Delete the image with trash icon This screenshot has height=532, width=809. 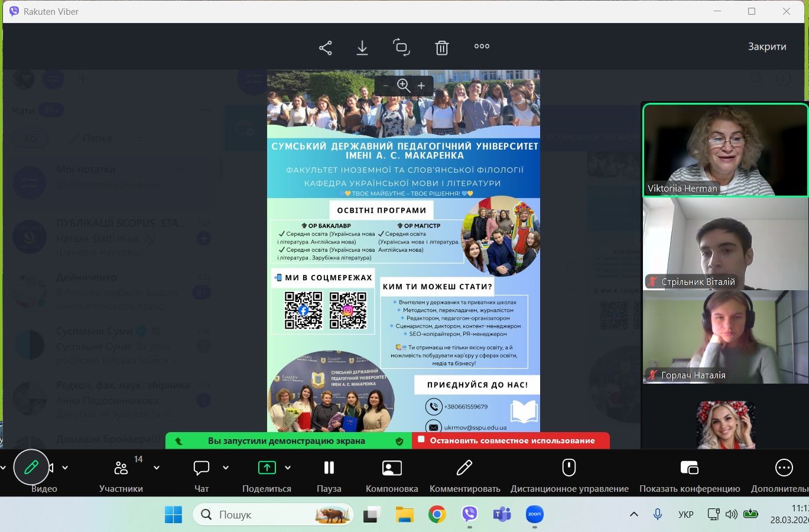[x=441, y=48]
